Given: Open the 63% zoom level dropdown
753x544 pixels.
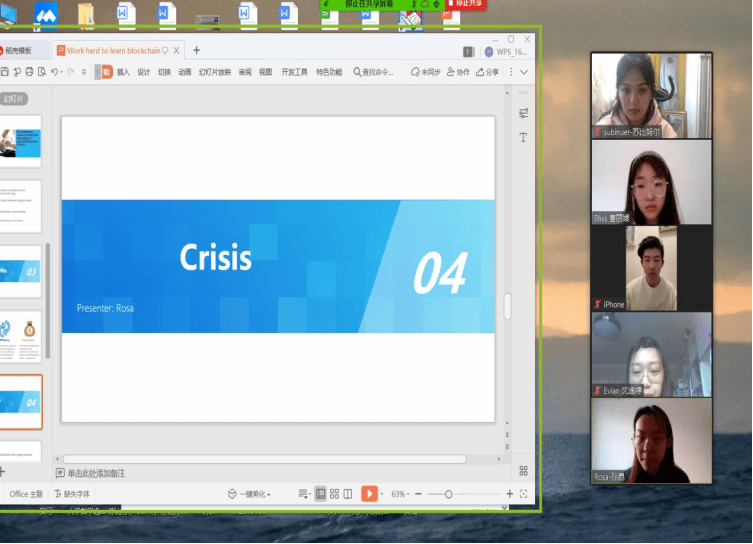Looking at the screenshot, I should (400, 494).
